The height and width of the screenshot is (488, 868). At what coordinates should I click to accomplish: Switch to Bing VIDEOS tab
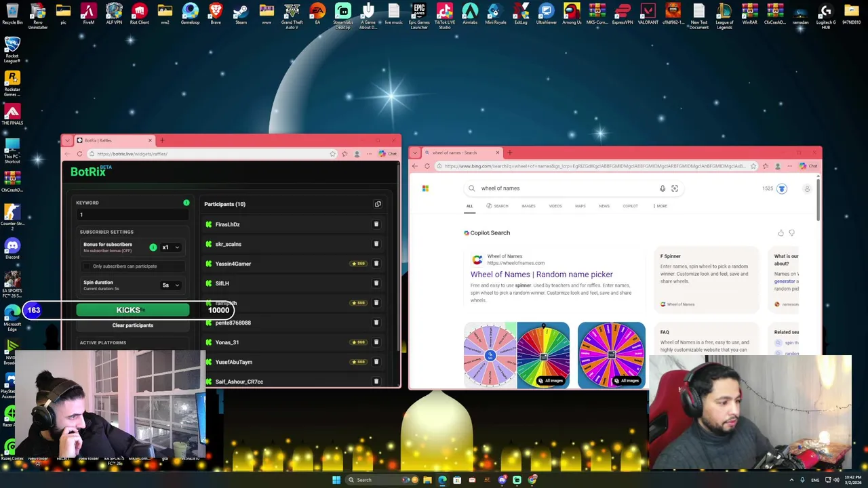(555, 206)
